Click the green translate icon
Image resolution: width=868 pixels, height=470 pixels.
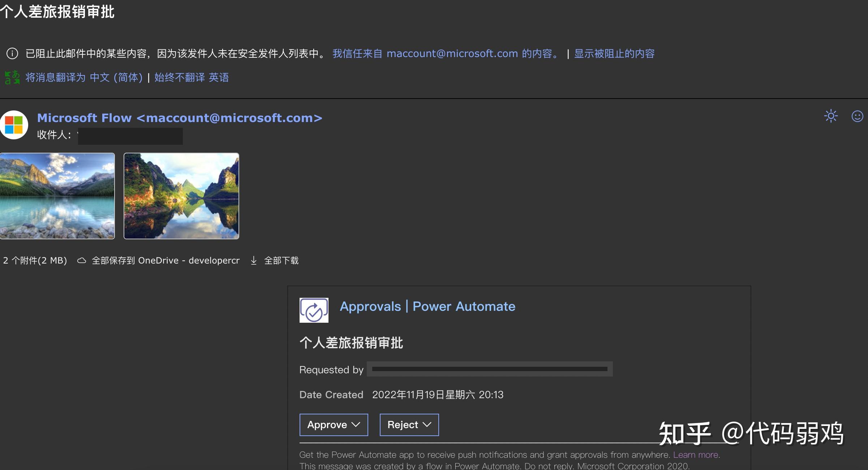pos(12,77)
